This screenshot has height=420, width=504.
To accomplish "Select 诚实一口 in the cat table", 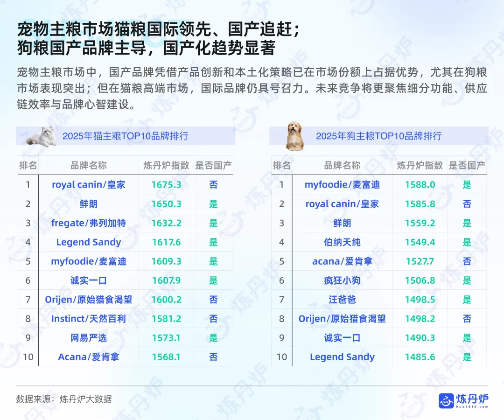I will (x=88, y=280).
